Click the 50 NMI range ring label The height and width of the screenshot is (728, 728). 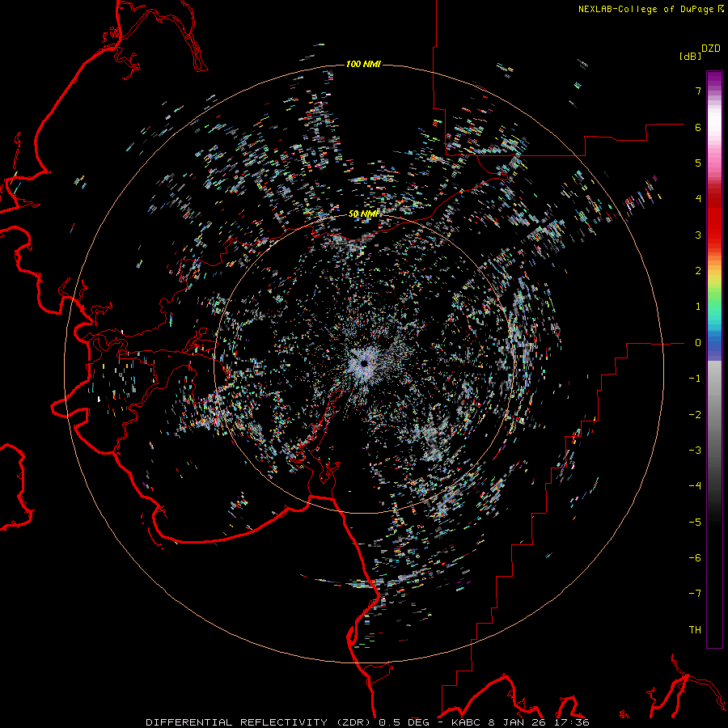click(x=363, y=214)
